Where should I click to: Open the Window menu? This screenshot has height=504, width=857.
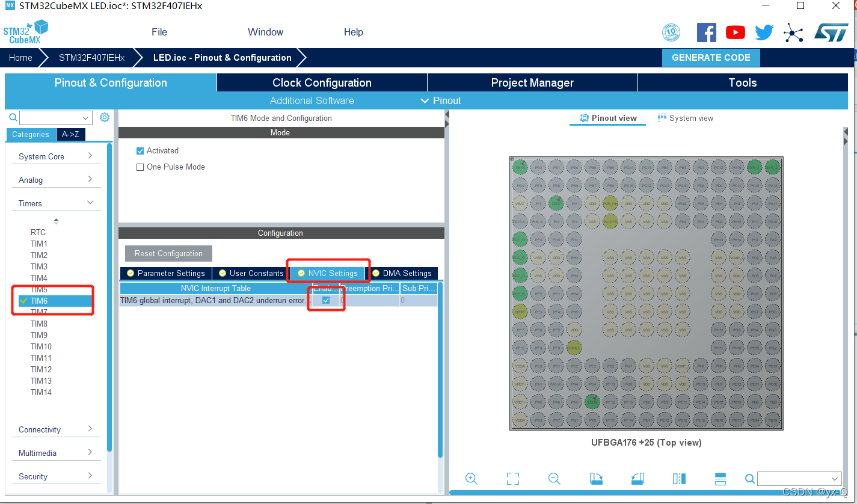pyautogui.click(x=265, y=32)
